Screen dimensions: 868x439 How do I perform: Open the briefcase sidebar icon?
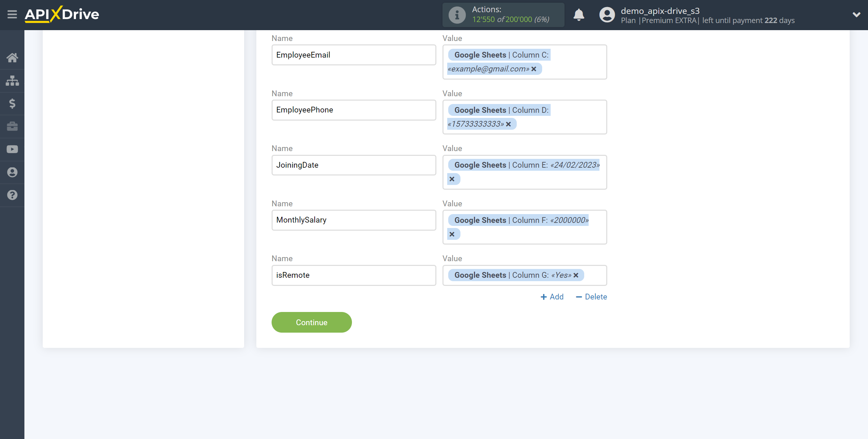pyautogui.click(x=12, y=126)
